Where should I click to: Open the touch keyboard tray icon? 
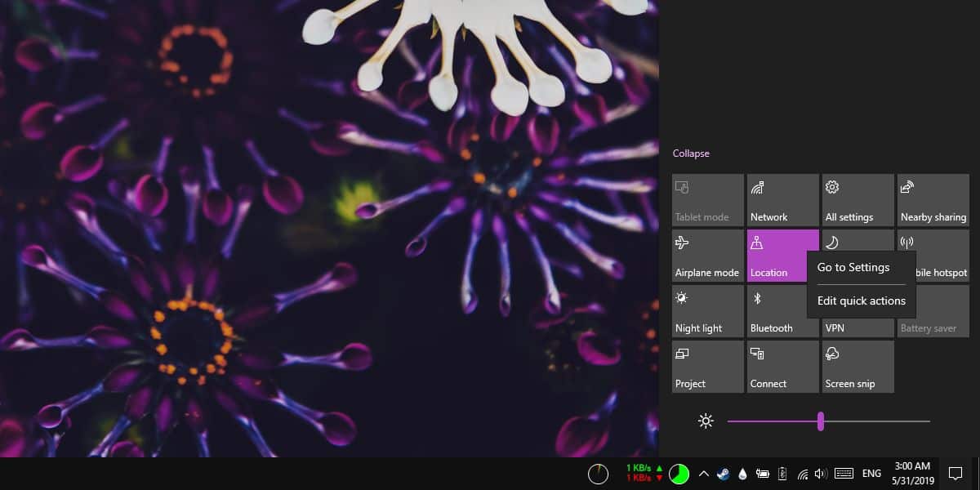[844, 474]
